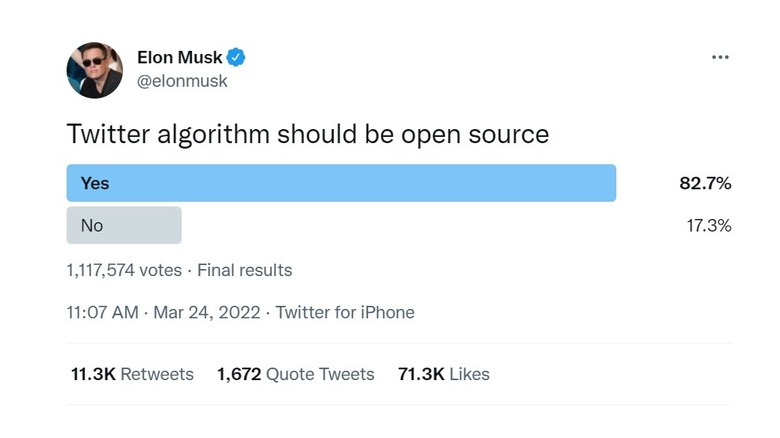Click the 82.7% poll percentage
This screenshot has width=780, height=438.
[705, 183]
